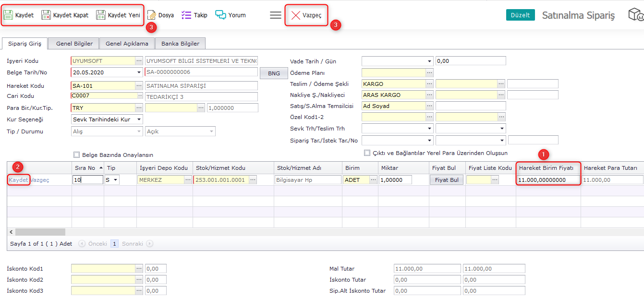Click the Kaydet save icon in toolbar
The height and width of the screenshot is (297, 644).
click(x=8, y=15)
